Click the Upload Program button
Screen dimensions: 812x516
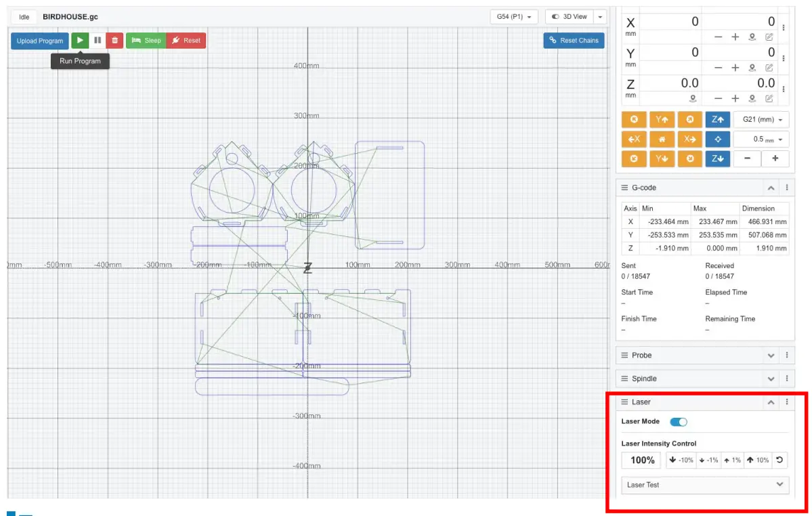(39, 40)
